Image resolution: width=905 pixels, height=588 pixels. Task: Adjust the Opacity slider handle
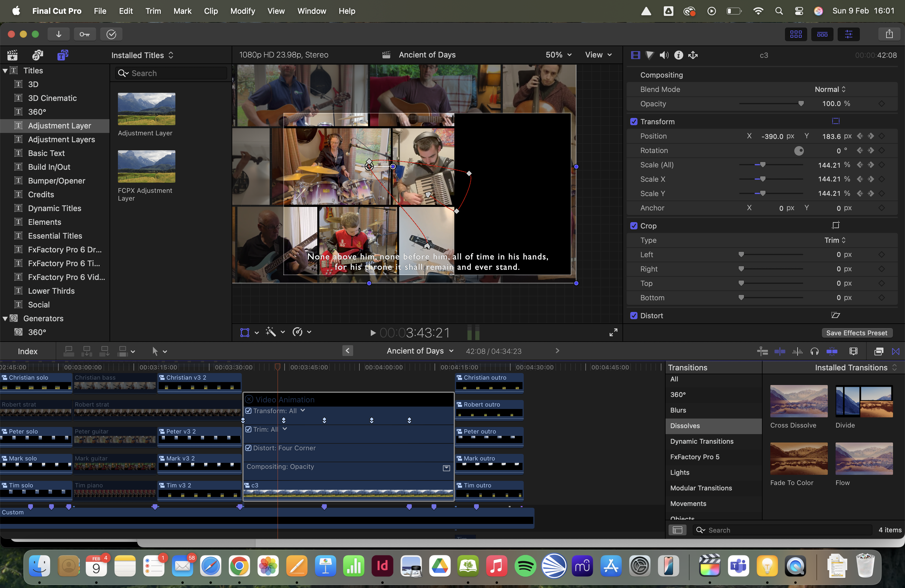[801, 104]
